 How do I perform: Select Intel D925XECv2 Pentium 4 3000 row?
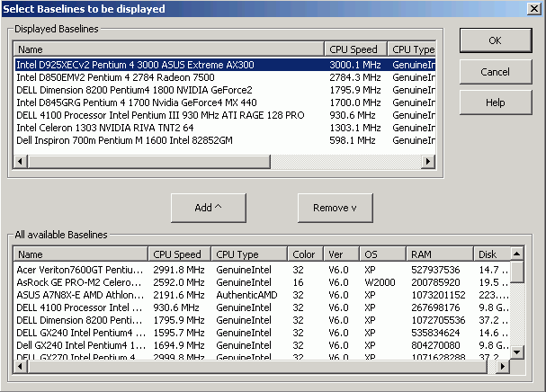pyautogui.click(x=225, y=65)
